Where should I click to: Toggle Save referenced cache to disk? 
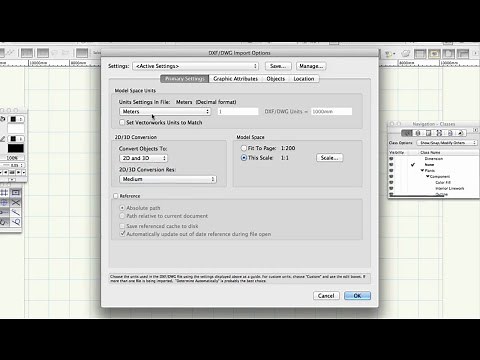122,226
